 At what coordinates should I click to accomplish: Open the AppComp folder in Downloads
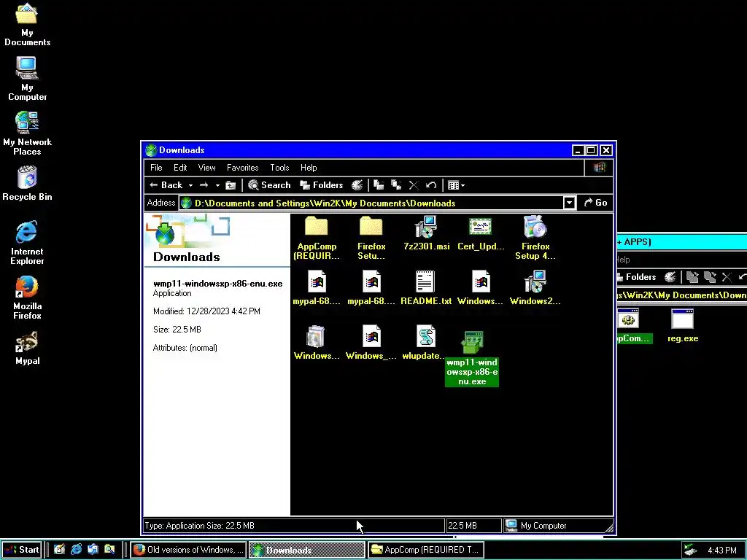[317, 237]
